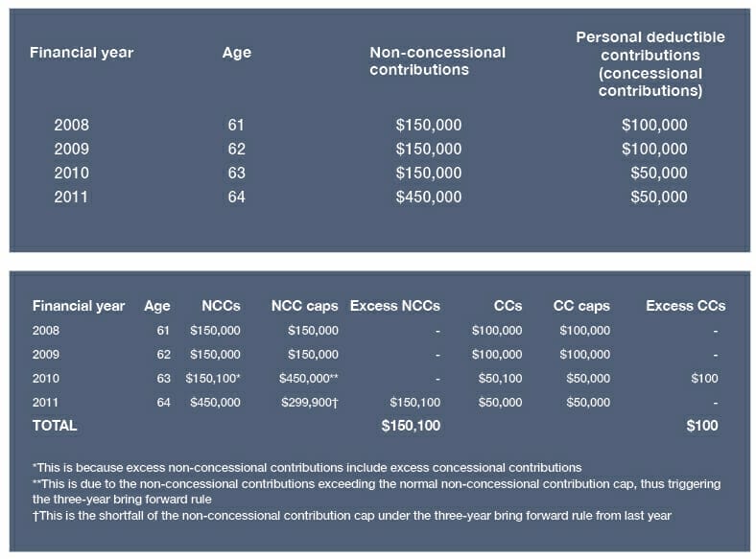Click the "CCs" column header

pos(508,306)
